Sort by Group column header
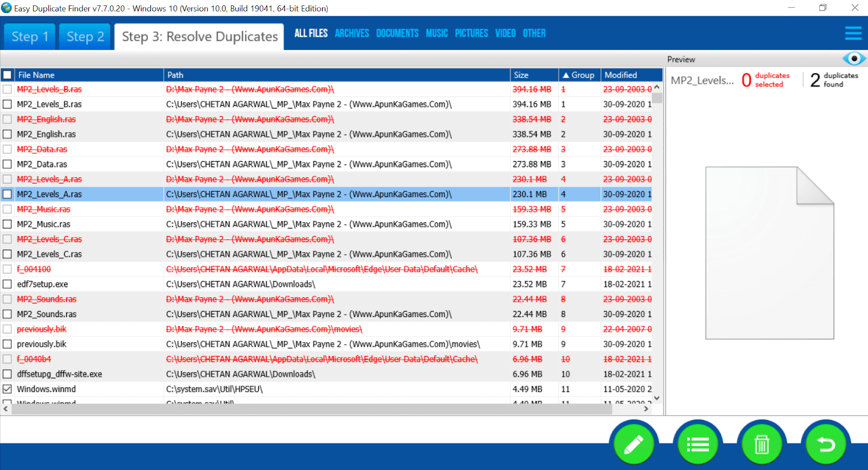The width and height of the screenshot is (868, 470). [x=580, y=75]
